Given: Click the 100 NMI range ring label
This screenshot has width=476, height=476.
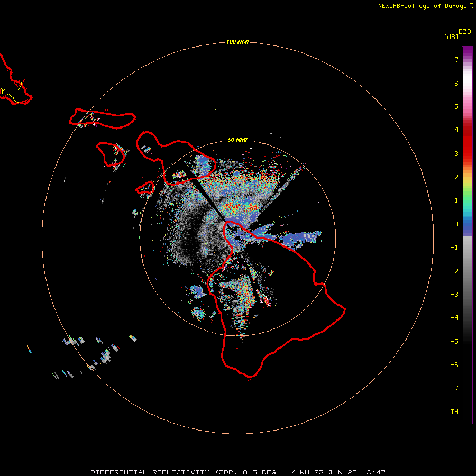Looking at the screenshot, I should pos(237,42).
